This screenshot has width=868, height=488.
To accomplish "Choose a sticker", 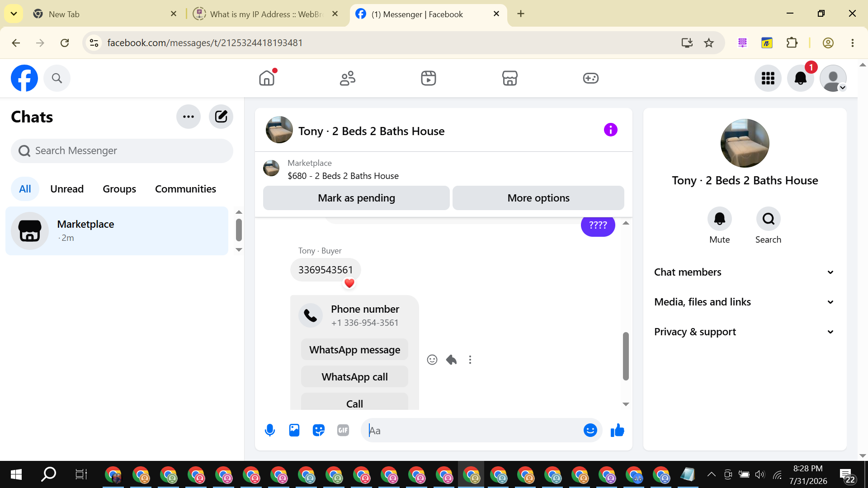I will click(x=319, y=431).
